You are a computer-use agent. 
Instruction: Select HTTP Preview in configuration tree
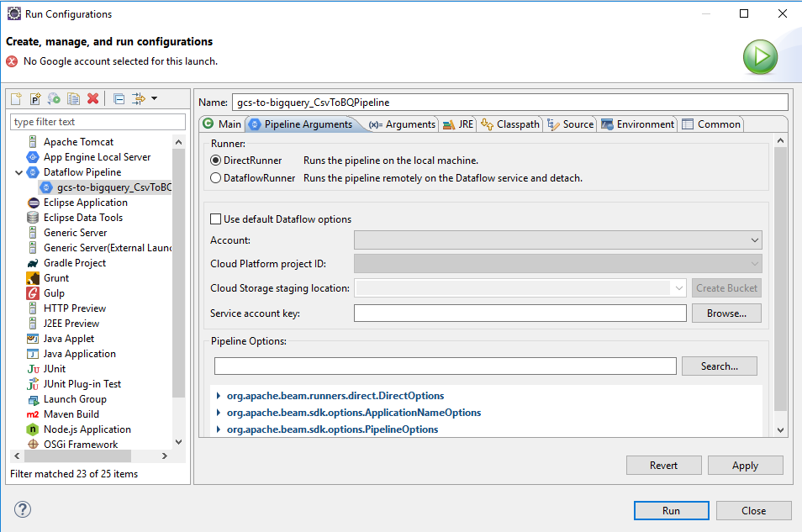(75, 308)
